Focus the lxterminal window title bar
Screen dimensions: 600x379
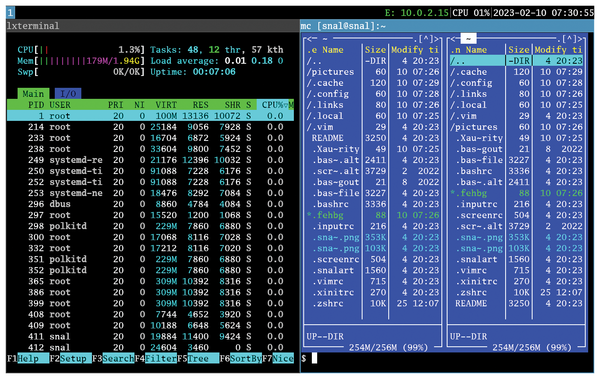pos(153,26)
